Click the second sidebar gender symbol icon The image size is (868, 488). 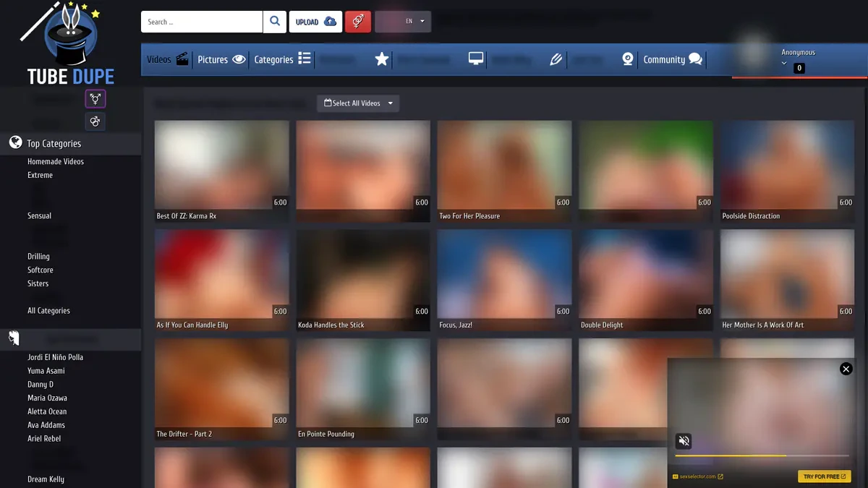(95, 121)
